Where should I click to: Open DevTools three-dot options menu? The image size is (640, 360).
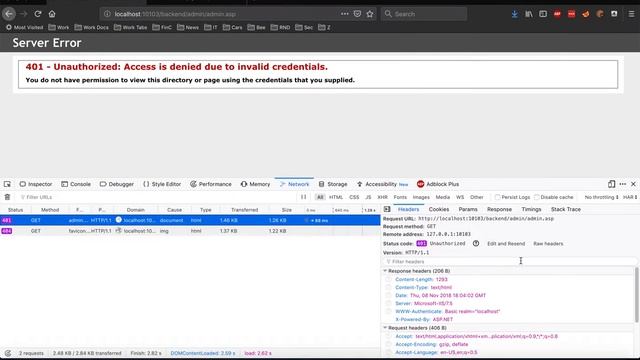(x=622, y=184)
